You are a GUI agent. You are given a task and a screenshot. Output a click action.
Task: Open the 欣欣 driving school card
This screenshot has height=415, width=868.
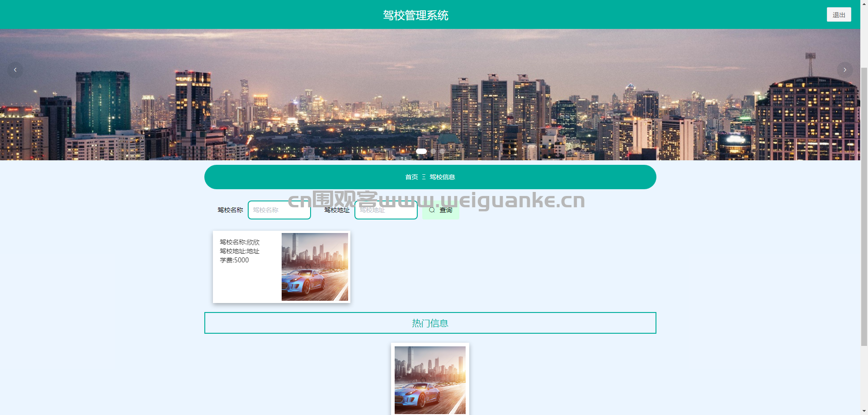click(282, 267)
